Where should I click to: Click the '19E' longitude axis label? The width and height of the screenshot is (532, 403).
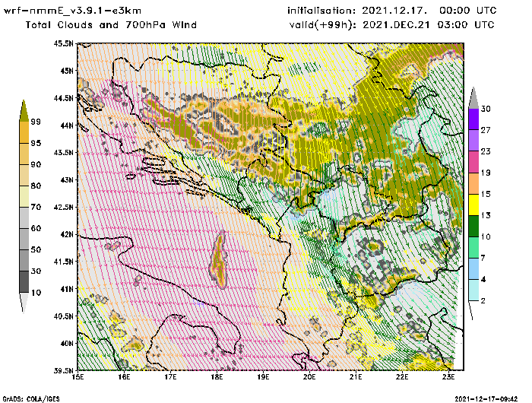[263, 377]
